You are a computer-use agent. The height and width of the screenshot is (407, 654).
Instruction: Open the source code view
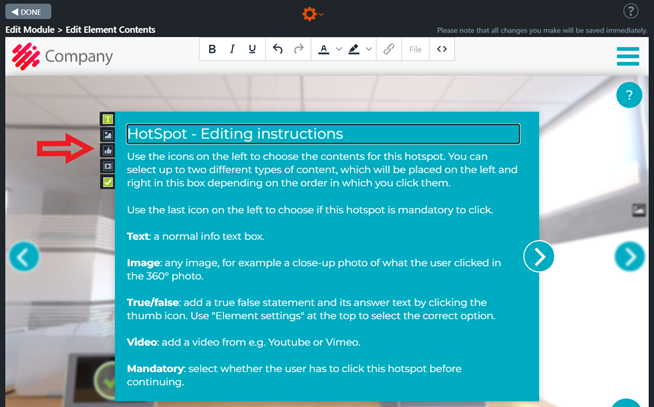click(442, 49)
